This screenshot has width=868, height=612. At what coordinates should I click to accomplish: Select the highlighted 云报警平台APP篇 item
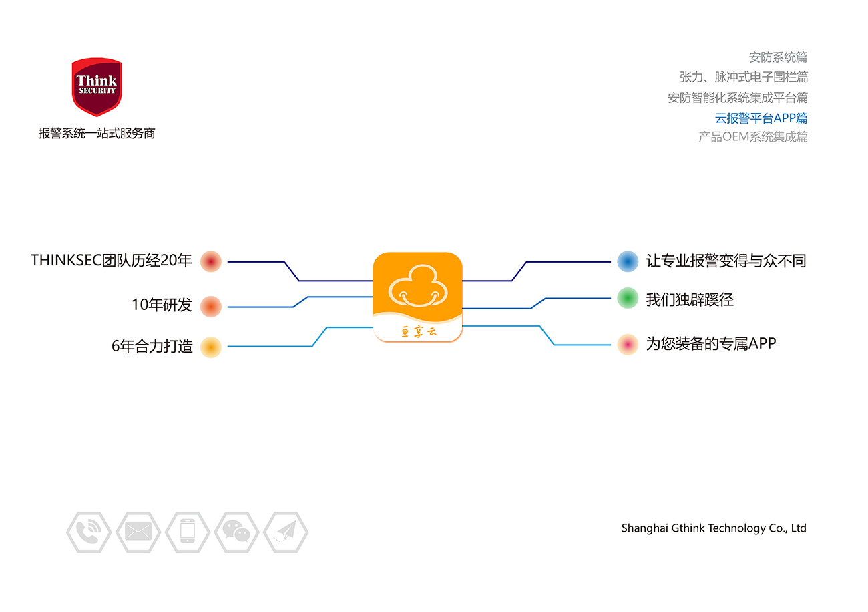pyautogui.click(x=761, y=118)
